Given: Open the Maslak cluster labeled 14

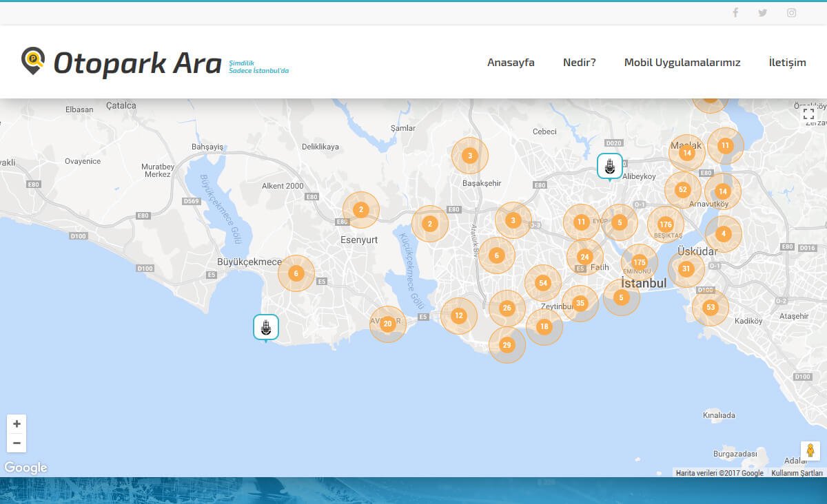Looking at the screenshot, I should (x=686, y=153).
